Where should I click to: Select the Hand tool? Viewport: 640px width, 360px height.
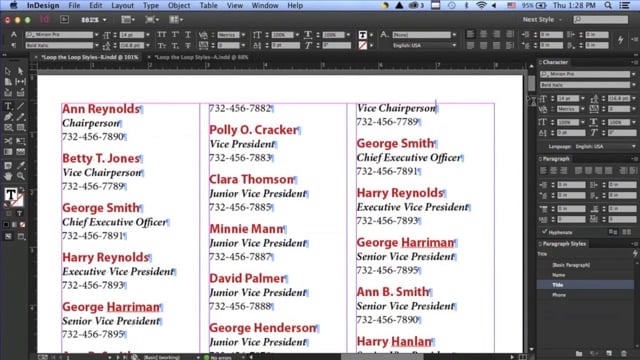click(8, 176)
